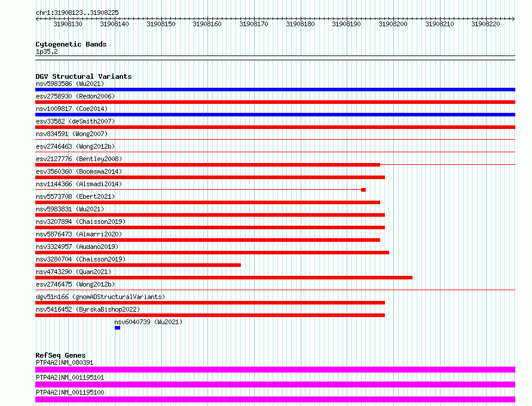Open the esv33582 (deSmith2007) variant bar

tap(275, 127)
